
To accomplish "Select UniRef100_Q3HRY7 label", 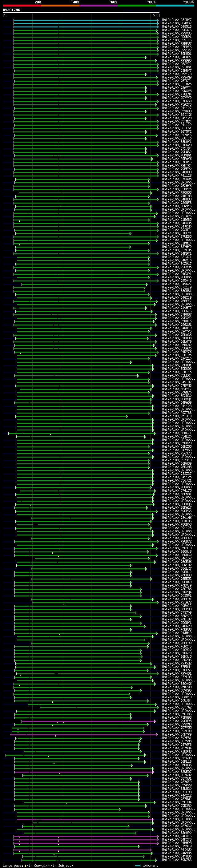I will tap(177, 71).
